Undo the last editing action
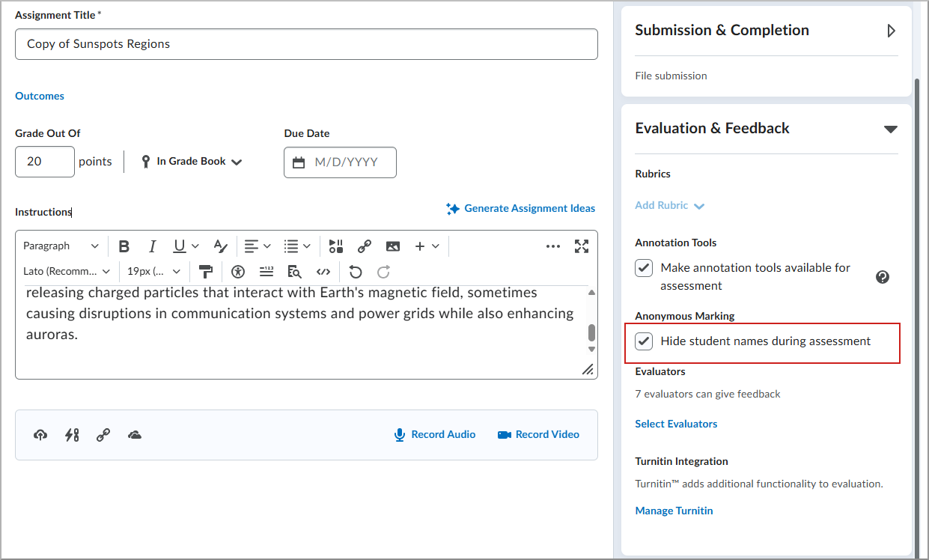The height and width of the screenshot is (560, 929). [355, 272]
